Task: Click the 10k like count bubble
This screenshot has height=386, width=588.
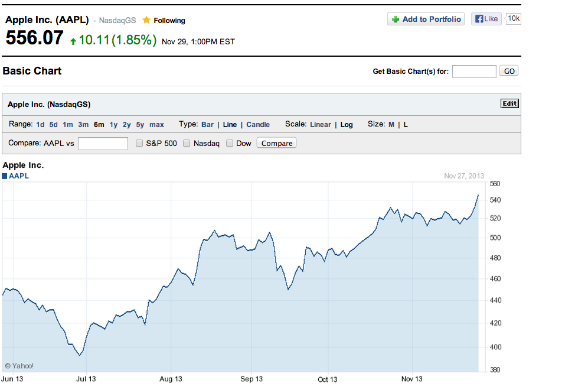Action: tap(514, 19)
